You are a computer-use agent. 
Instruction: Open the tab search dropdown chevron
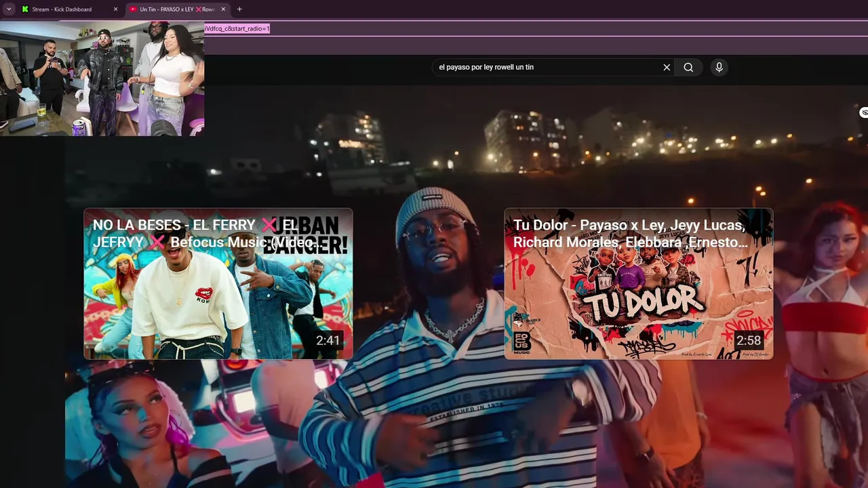click(9, 9)
